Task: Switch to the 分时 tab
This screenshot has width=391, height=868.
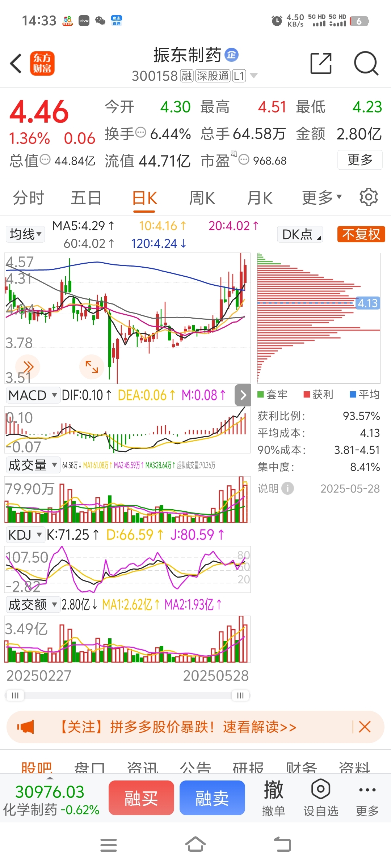Action: [29, 198]
